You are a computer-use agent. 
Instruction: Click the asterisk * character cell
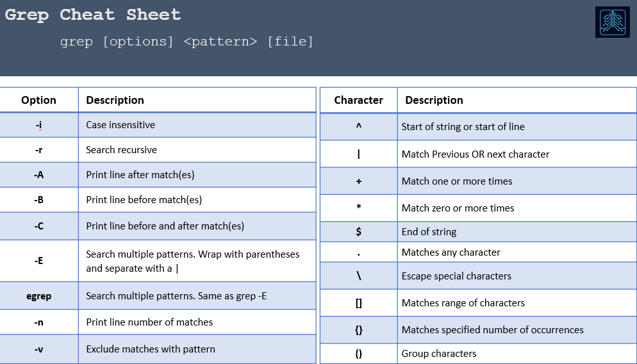click(359, 208)
